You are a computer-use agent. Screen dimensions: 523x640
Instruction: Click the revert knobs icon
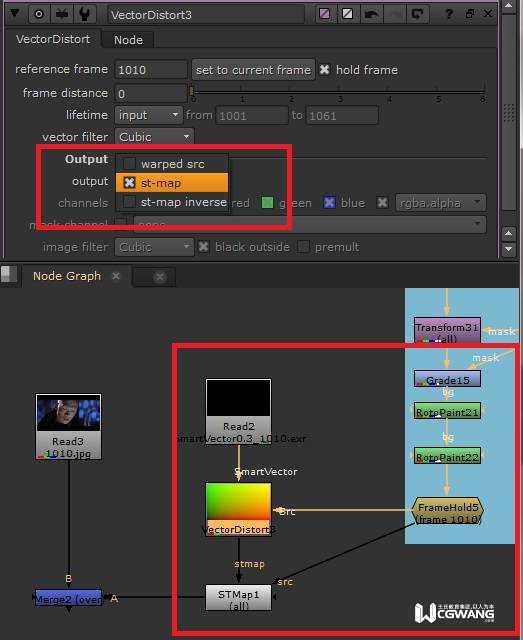coord(417,14)
